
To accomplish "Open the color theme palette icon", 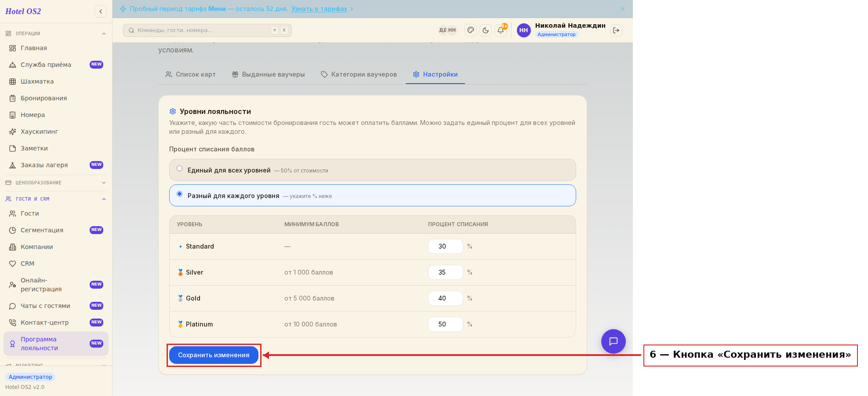I will coord(471,30).
